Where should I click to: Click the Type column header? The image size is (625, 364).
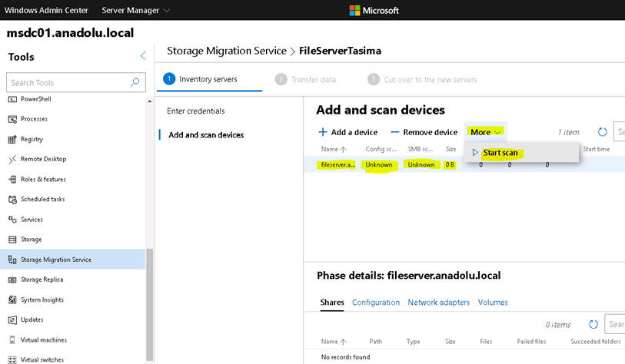413,341
